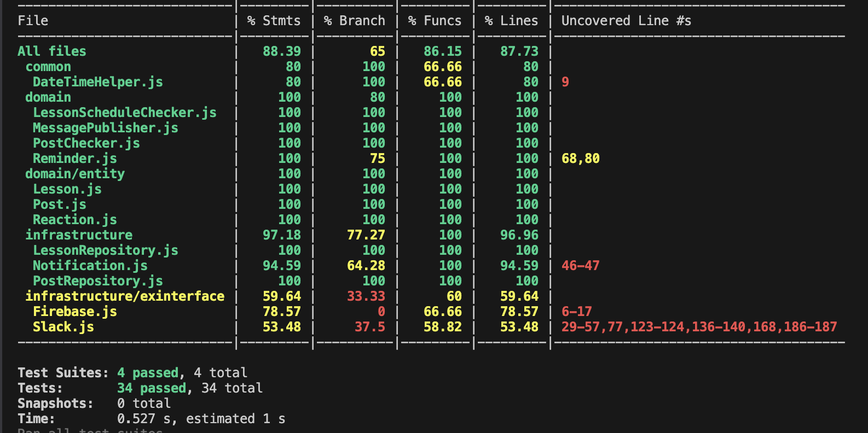Select LessonScheduleChecker.js file name

(125, 113)
